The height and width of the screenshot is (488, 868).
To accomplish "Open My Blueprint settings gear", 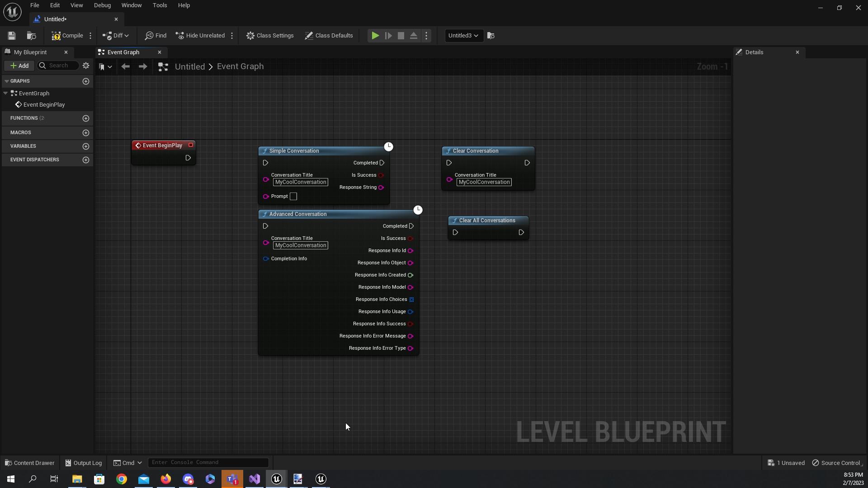I will coord(86,66).
